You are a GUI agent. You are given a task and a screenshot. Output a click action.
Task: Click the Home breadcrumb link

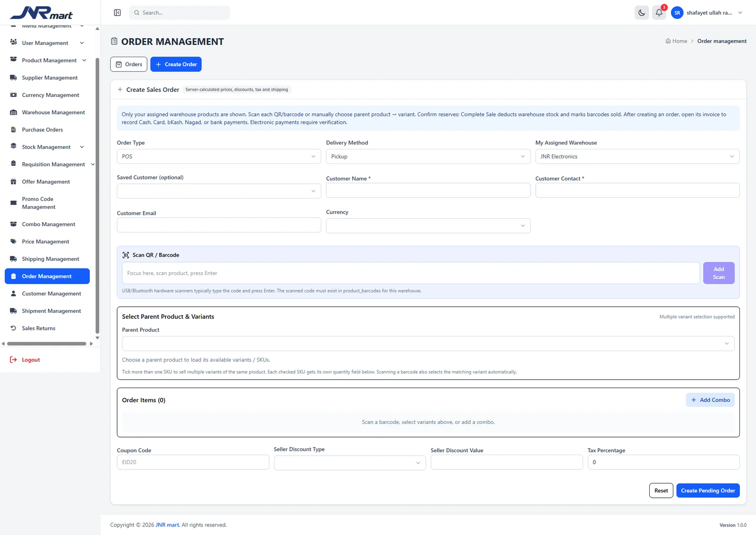tap(676, 41)
